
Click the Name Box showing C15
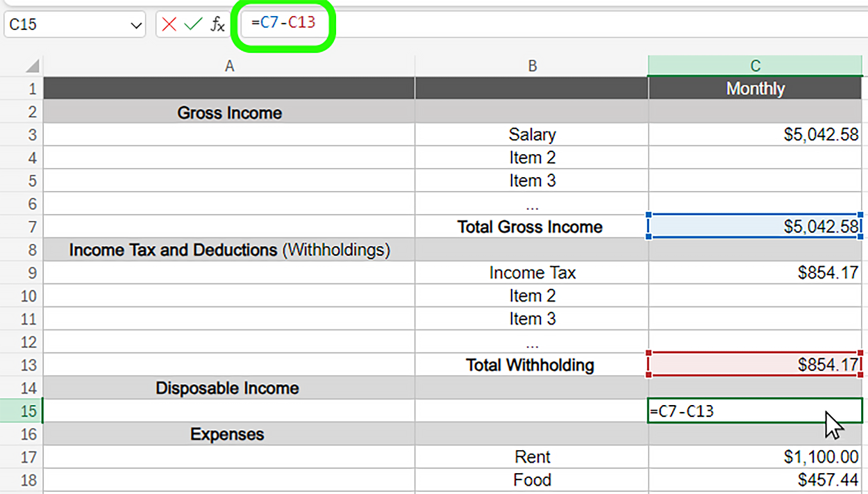[x=75, y=24]
